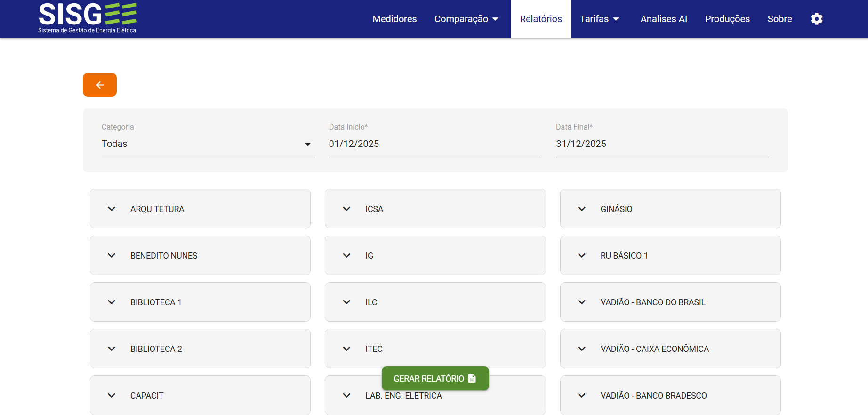The height and width of the screenshot is (415, 868).
Task: Click the IG label
Action: 370,255
